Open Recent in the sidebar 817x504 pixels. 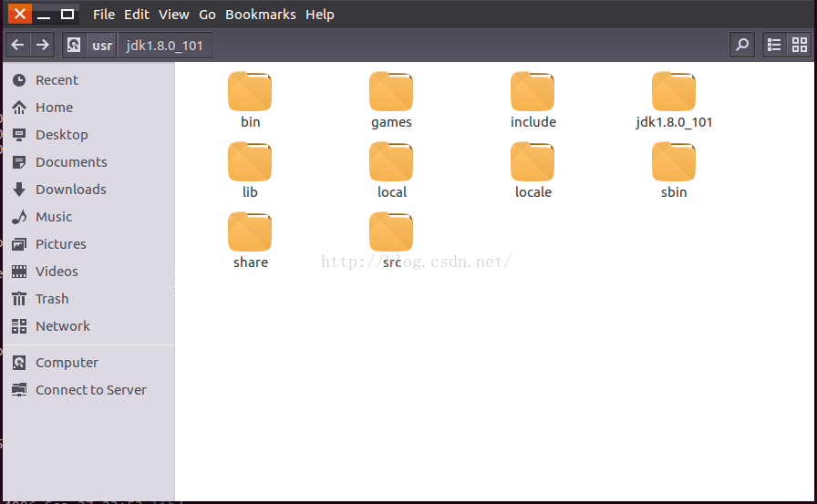[88, 80]
